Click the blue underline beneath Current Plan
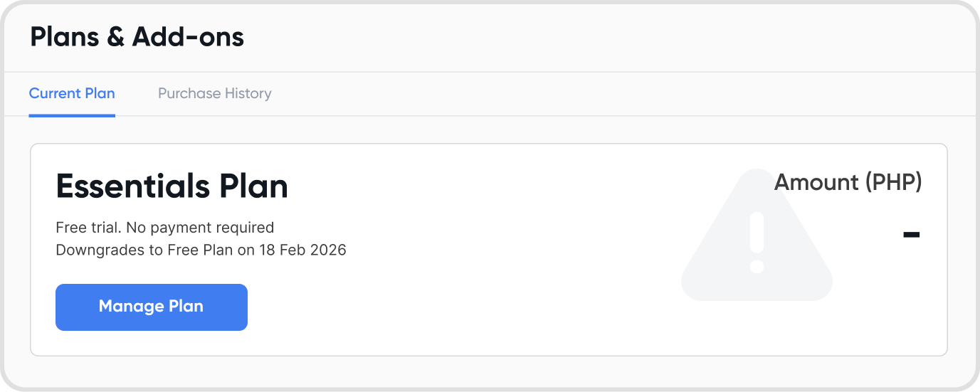This screenshot has width=980, height=392. click(x=72, y=115)
